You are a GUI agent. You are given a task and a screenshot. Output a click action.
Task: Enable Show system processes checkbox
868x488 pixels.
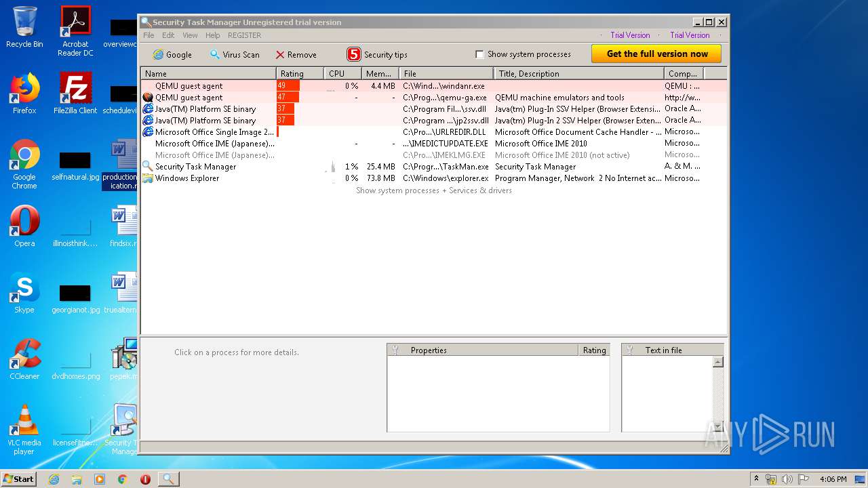479,54
